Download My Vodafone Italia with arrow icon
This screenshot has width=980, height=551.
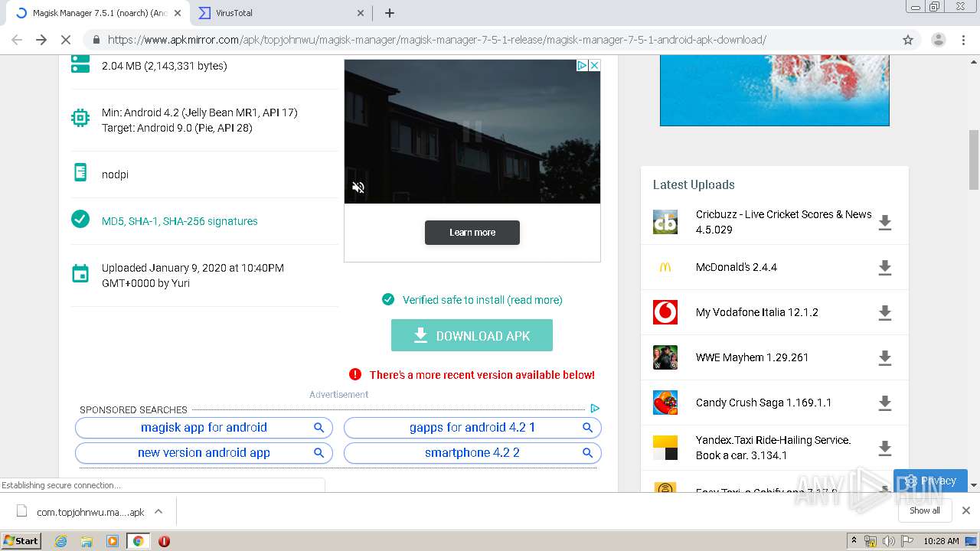[x=885, y=312]
